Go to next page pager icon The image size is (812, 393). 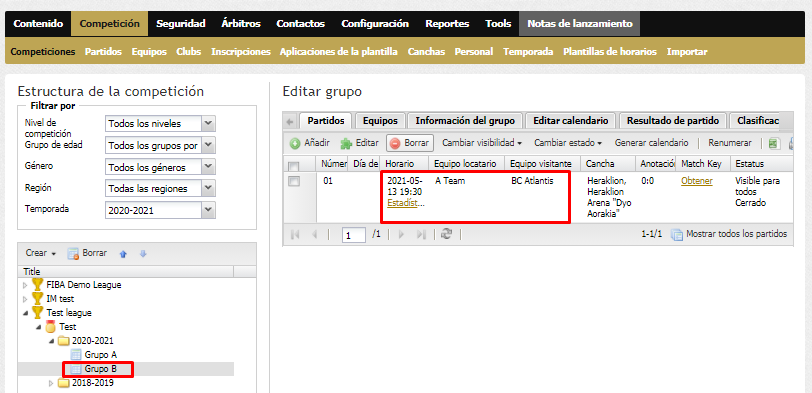coord(401,234)
